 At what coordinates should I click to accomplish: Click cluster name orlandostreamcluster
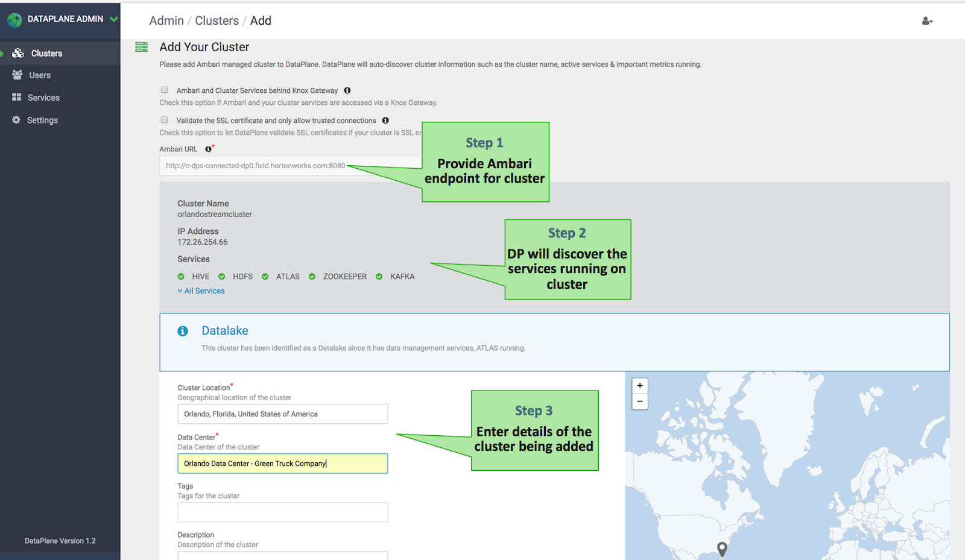tap(215, 214)
